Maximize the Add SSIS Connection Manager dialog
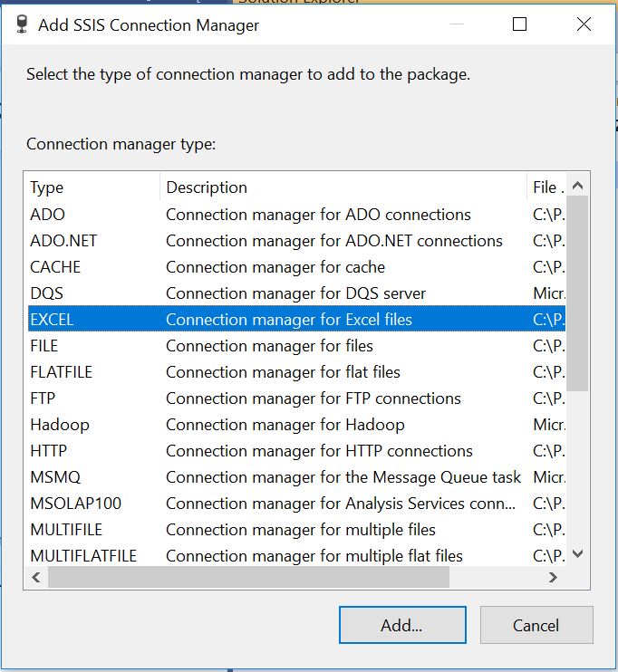This screenshot has width=618, height=672. [519, 24]
